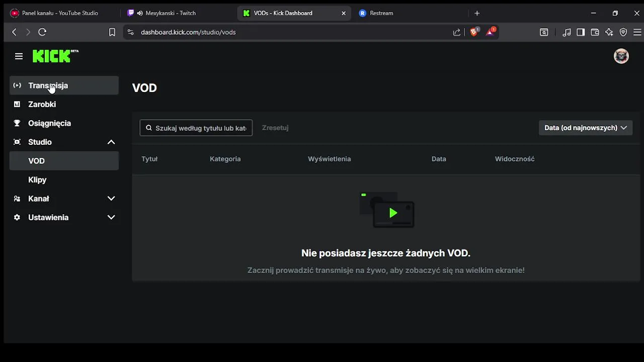
Task: Open the hamburger menu beside Kick logo
Action: [x=19, y=56]
